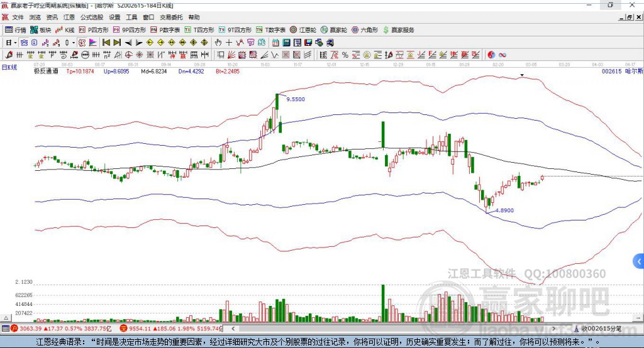Open the 工具 menu

131,17
